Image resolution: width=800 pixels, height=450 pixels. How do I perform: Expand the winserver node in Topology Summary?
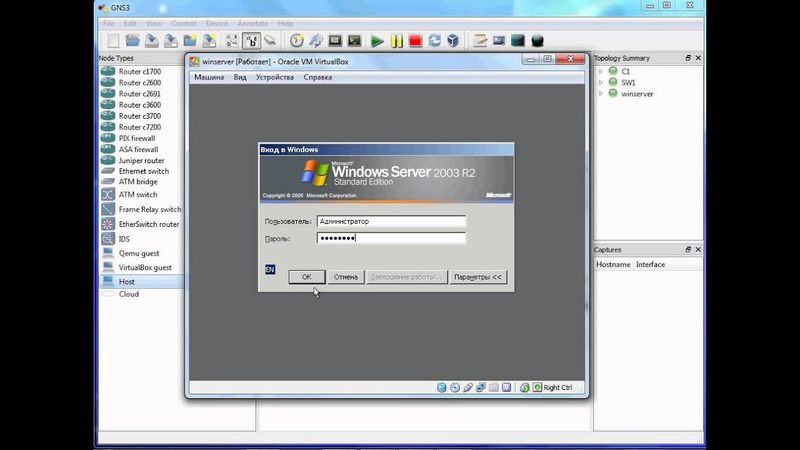pos(601,94)
